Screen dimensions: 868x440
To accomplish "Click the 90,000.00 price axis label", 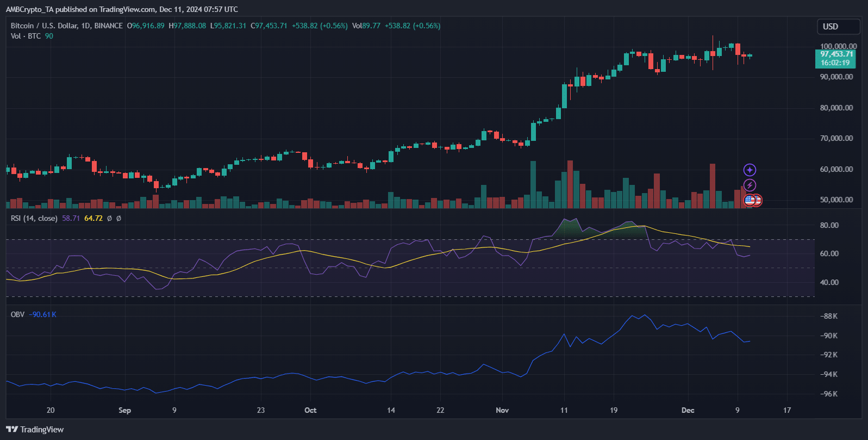I will (836, 77).
